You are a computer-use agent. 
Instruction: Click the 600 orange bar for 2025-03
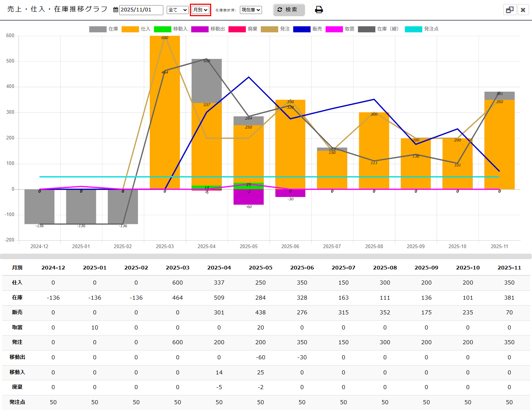[165, 112]
